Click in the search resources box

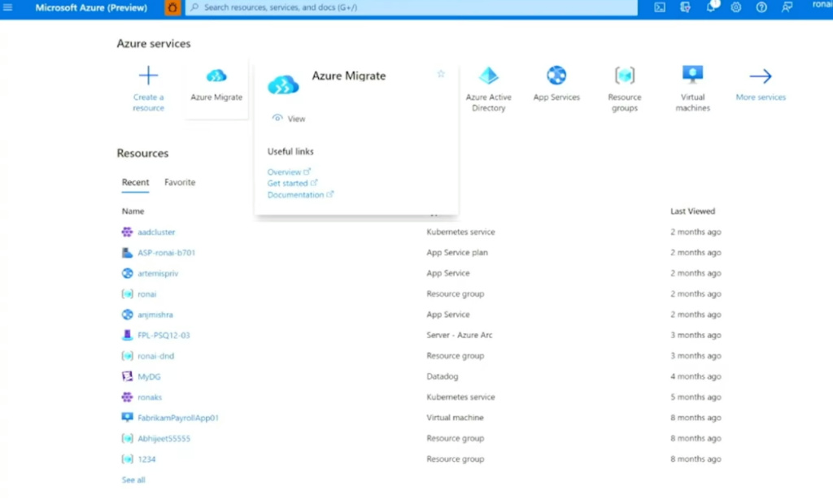[411, 7]
